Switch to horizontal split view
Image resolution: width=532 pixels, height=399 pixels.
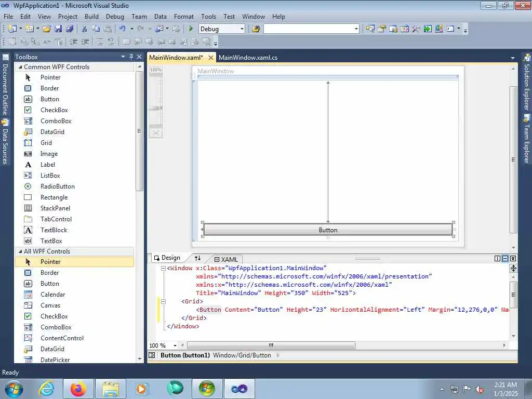[505, 259]
